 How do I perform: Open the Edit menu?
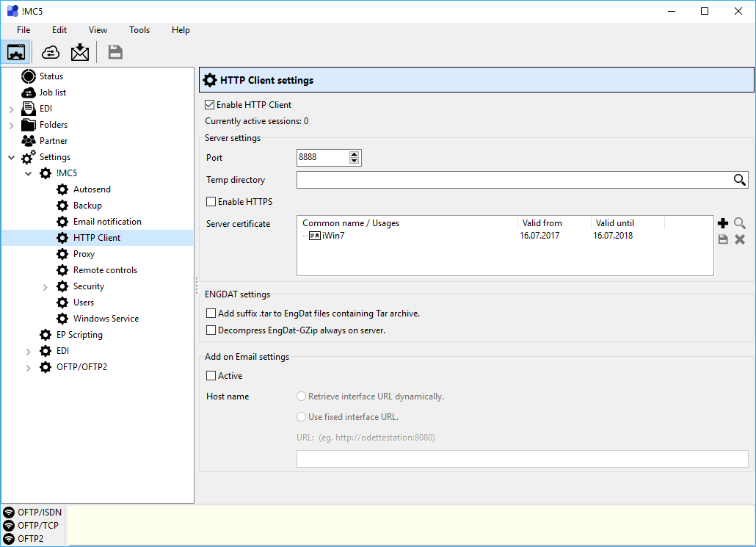pos(59,30)
